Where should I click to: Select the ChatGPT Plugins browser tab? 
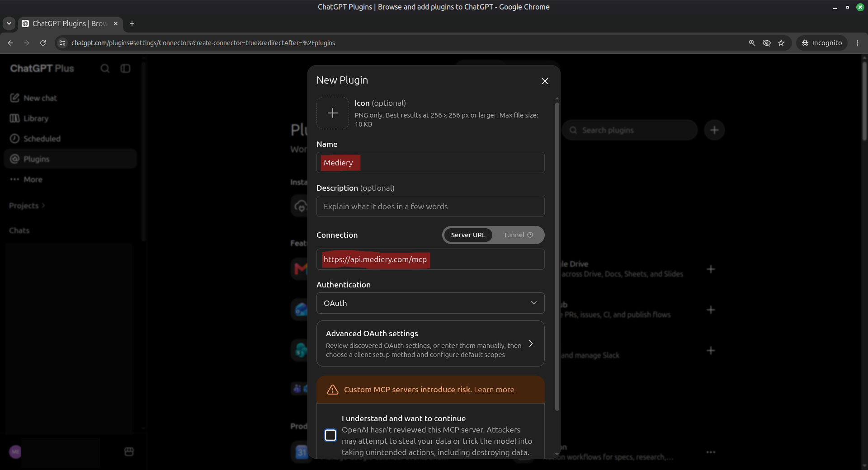[70, 23]
